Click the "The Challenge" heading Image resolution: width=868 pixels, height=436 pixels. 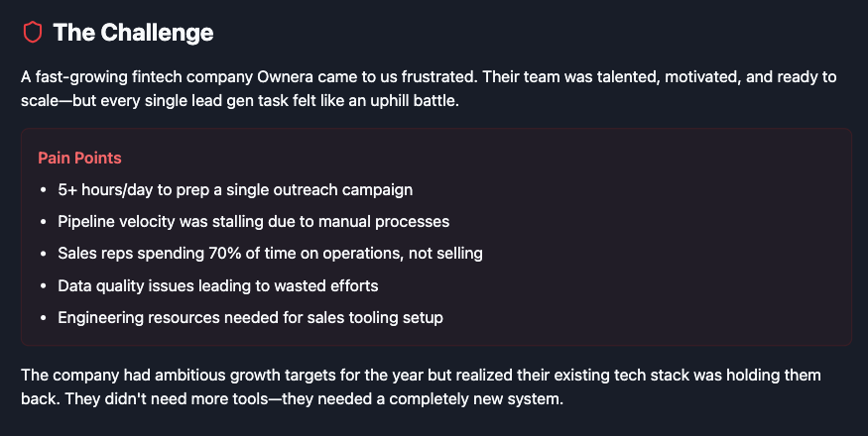(x=133, y=33)
